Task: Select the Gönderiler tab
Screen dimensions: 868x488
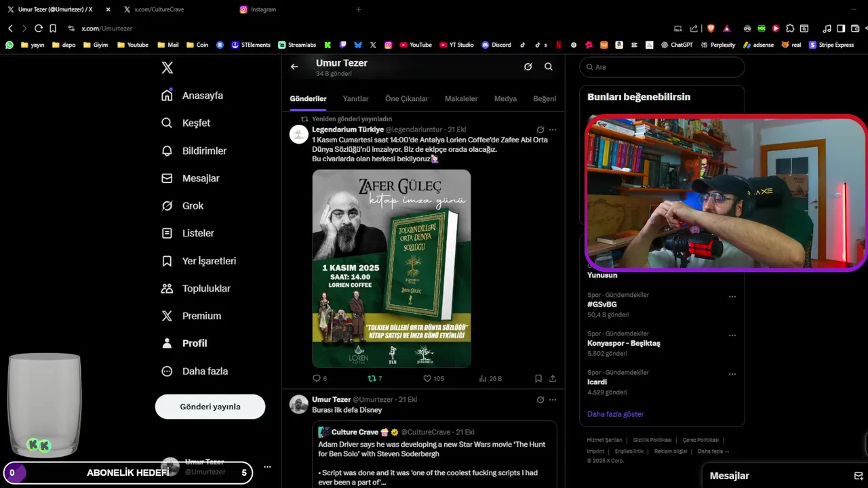Action: point(308,99)
